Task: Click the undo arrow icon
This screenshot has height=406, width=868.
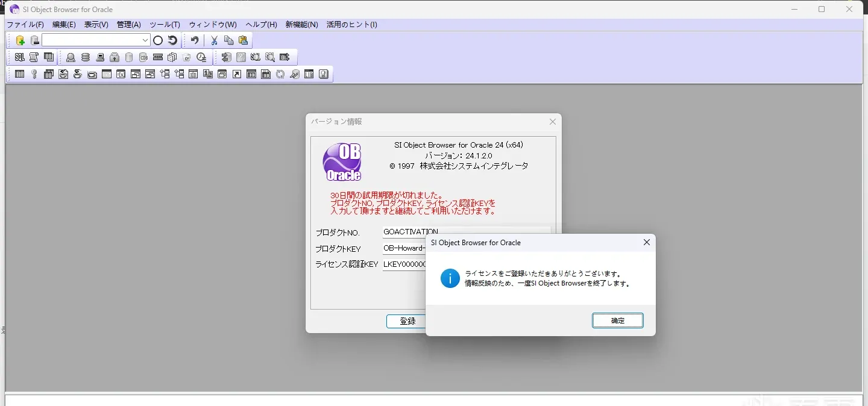Action: [x=195, y=40]
